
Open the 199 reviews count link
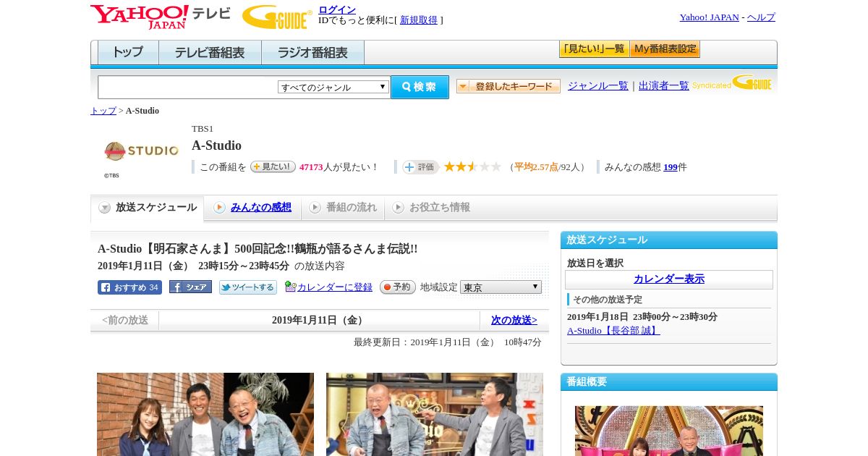pos(671,167)
